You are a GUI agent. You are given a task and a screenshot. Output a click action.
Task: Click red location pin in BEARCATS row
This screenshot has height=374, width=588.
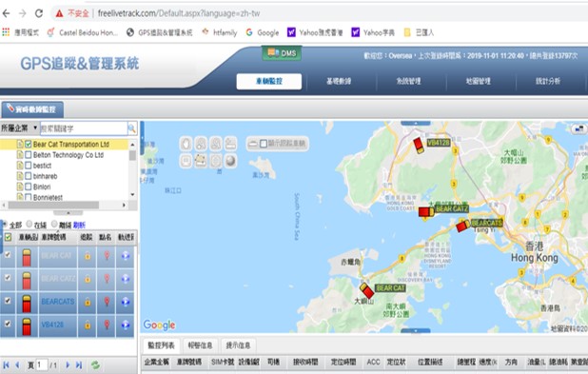coord(107,302)
